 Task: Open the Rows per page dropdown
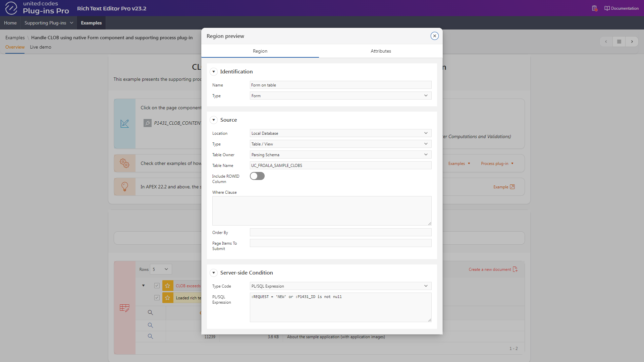click(161, 269)
